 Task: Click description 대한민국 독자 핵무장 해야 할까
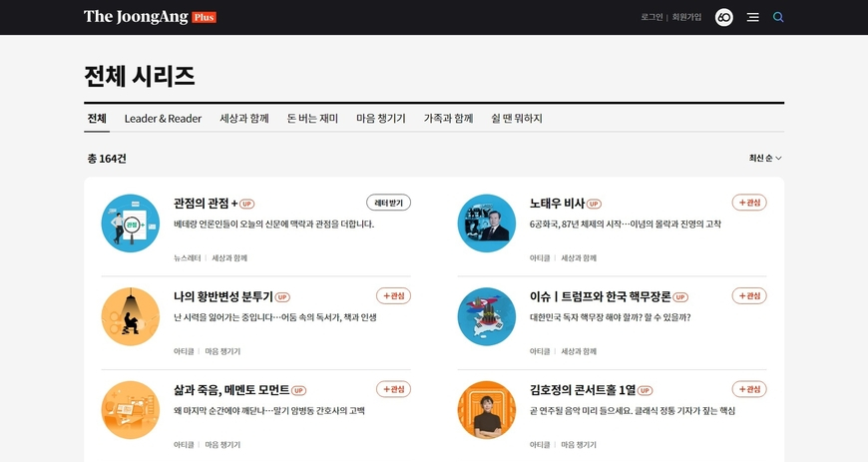point(610,317)
